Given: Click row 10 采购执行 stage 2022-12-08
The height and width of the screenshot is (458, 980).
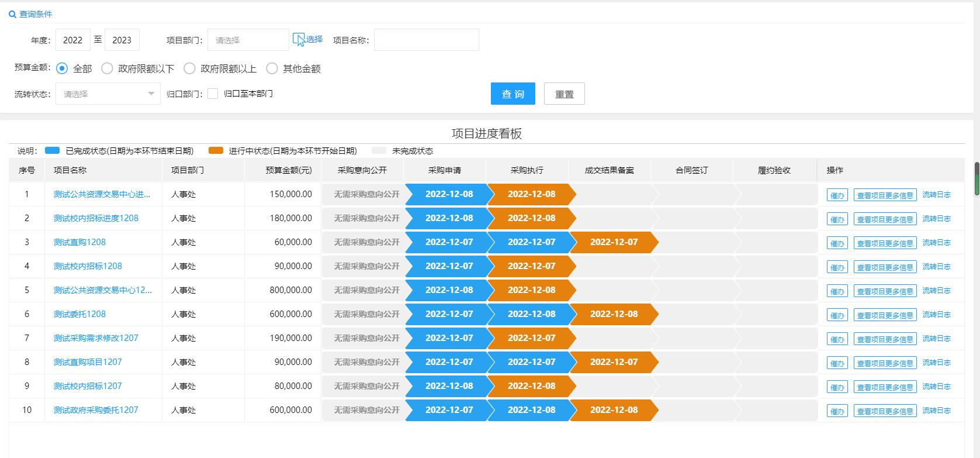Looking at the screenshot, I should (531, 410).
